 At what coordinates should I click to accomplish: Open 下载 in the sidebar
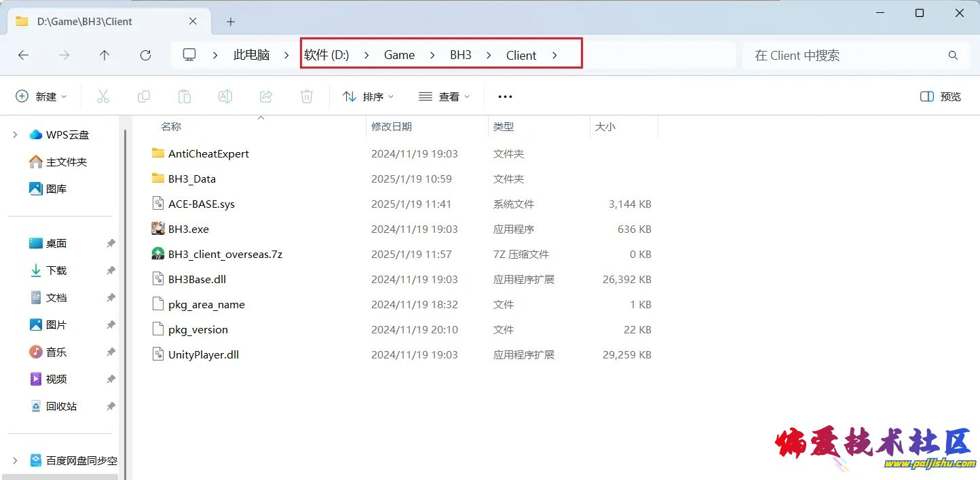48,270
